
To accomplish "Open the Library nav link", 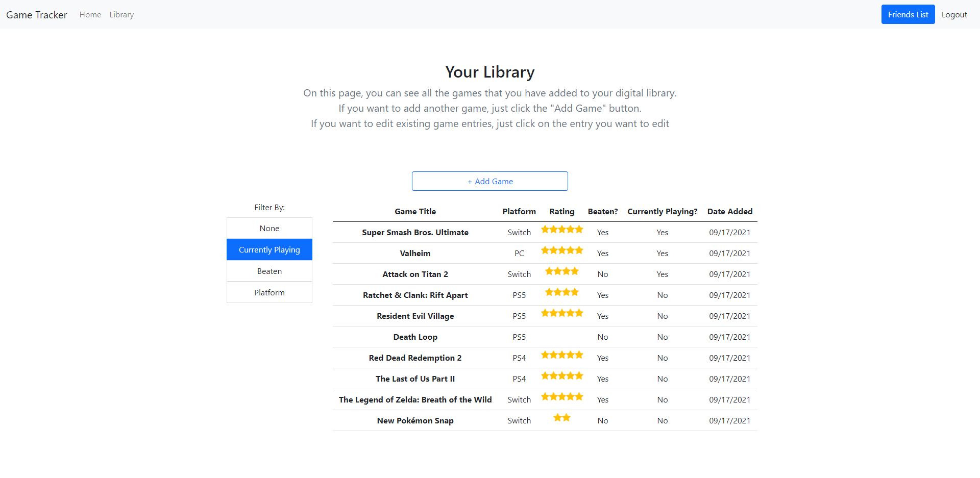I will point(121,15).
